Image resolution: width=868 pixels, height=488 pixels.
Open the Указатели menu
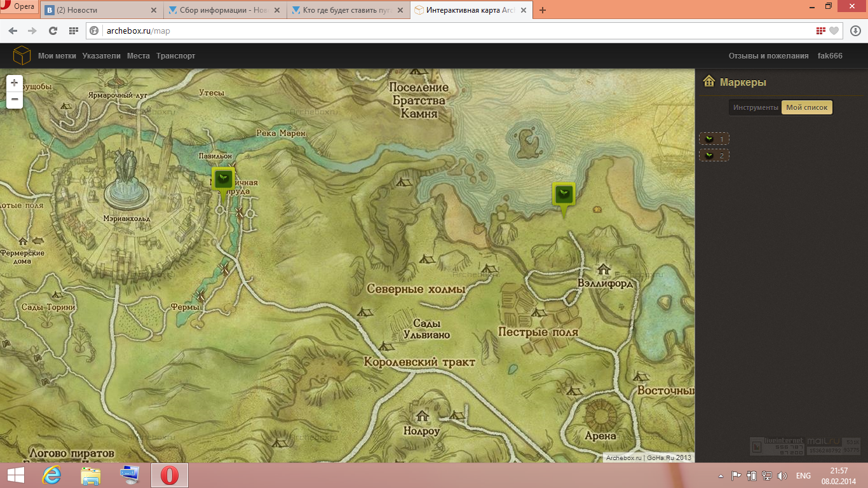pos(101,56)
